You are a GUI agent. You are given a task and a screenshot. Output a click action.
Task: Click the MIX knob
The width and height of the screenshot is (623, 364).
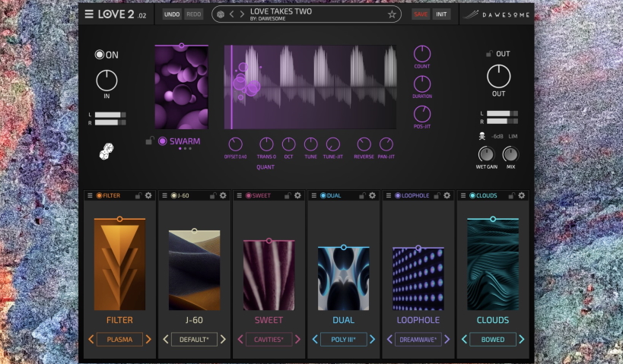tap(510, 153)
